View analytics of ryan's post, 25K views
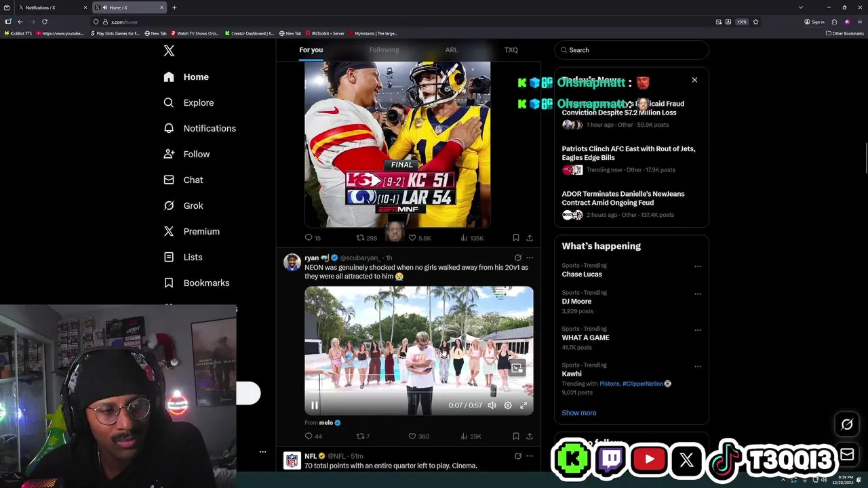Viewport: 868px width, 488px height. 471,436
